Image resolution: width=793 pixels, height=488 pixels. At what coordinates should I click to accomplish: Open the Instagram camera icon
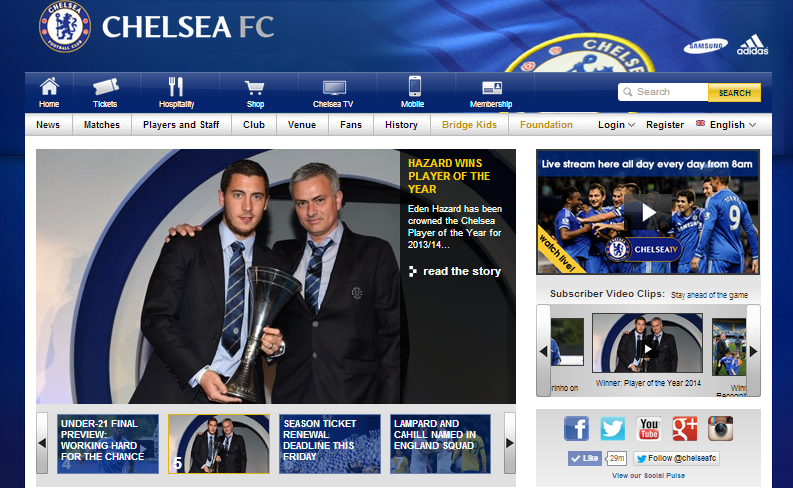721,429
